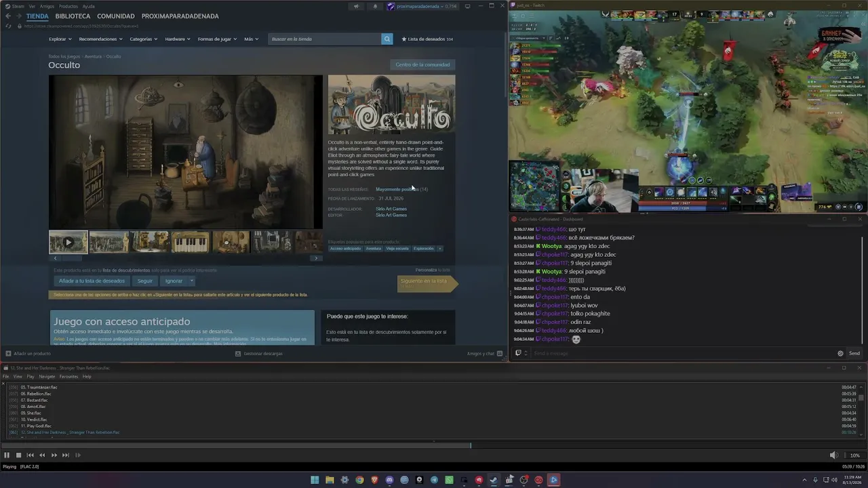This screenshot has width=868, height=488.
Task: Switch to the BIBLIOTECA tab
Action: click(73, 16)
